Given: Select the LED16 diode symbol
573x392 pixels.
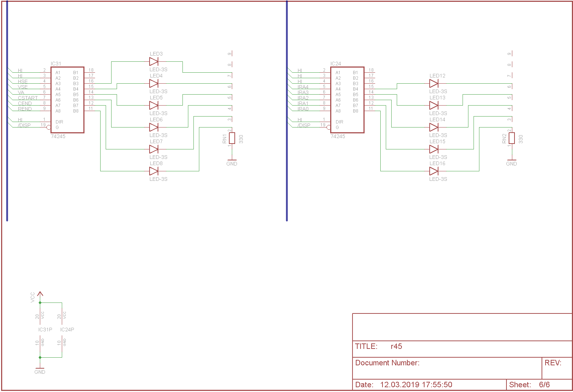Looking at the screenshot, I should tap(434, 171).
